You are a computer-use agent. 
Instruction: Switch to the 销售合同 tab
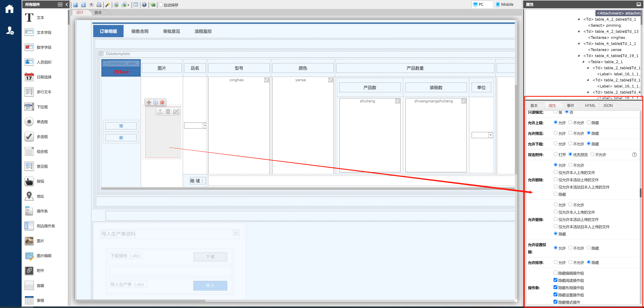tap(140, 31)
